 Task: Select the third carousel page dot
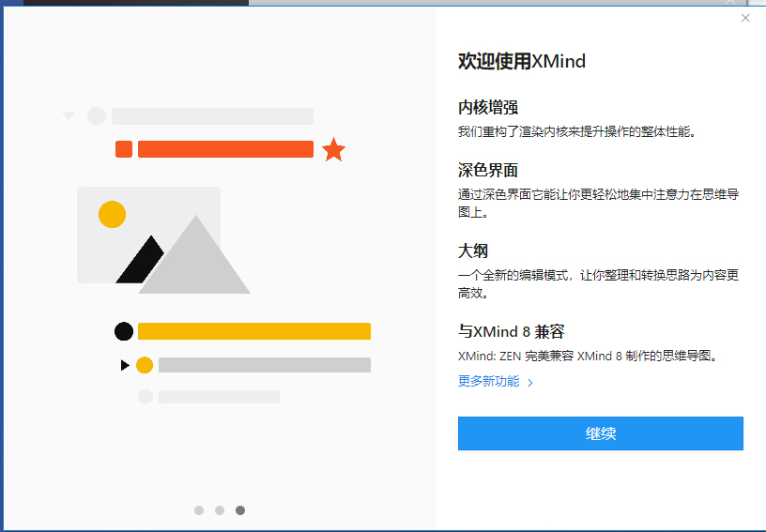240,510
